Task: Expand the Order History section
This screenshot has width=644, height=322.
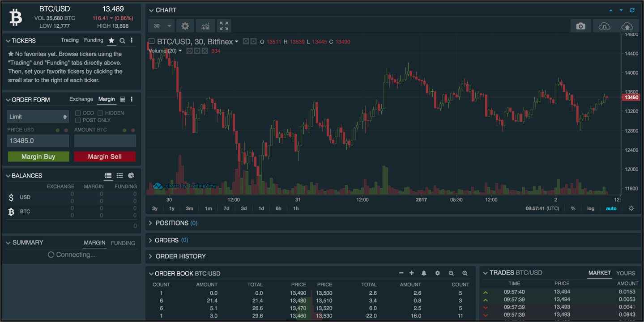Action: pos(150,256)
